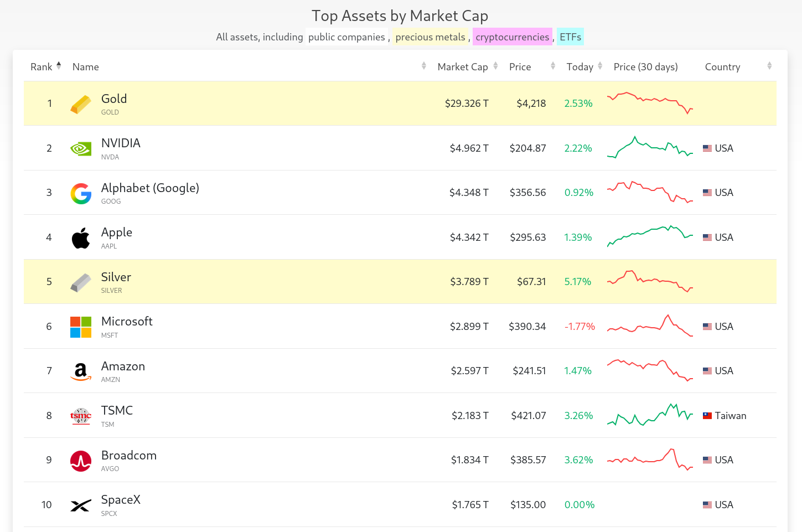Image resolution: width=802 pixels, height=532 pixels.
Task: Click the Microsoft logo icon
Action: [x=81, y=327]
